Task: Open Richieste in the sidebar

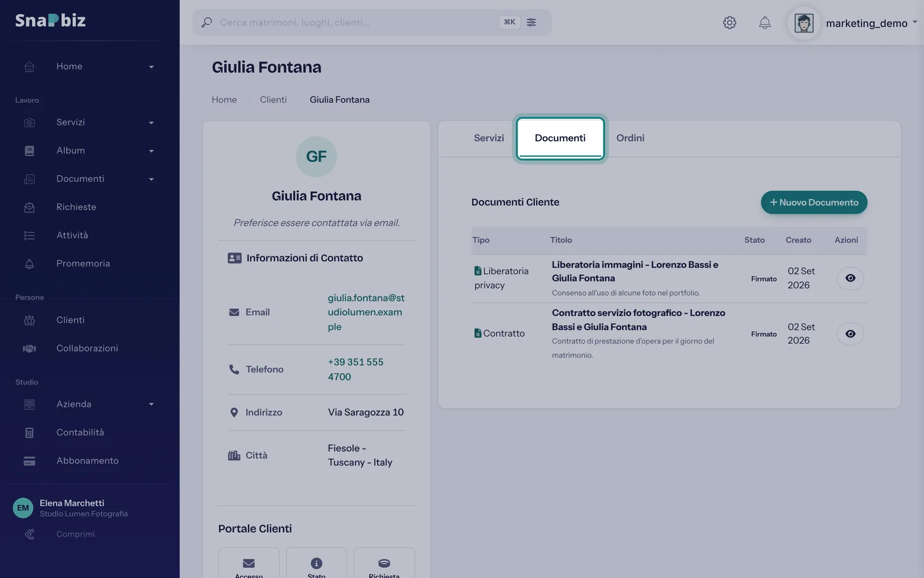Action: [x=76, y=207]
